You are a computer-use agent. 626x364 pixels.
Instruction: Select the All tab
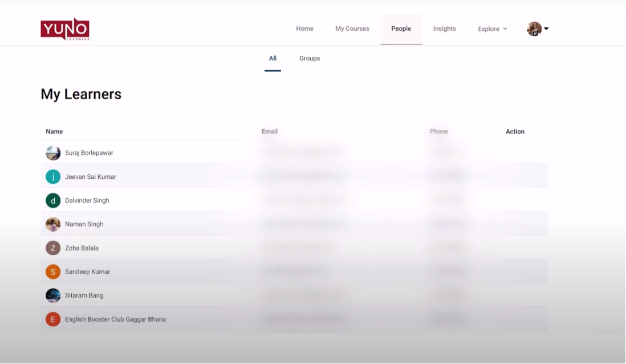pyautogui.click(x=273, y=59)
